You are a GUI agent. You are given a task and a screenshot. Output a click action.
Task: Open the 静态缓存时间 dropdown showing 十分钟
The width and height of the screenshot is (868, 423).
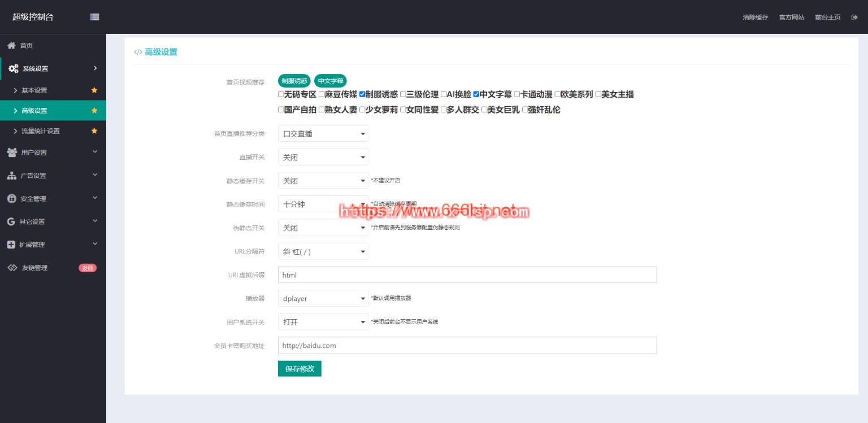click(x=323, y=204)
